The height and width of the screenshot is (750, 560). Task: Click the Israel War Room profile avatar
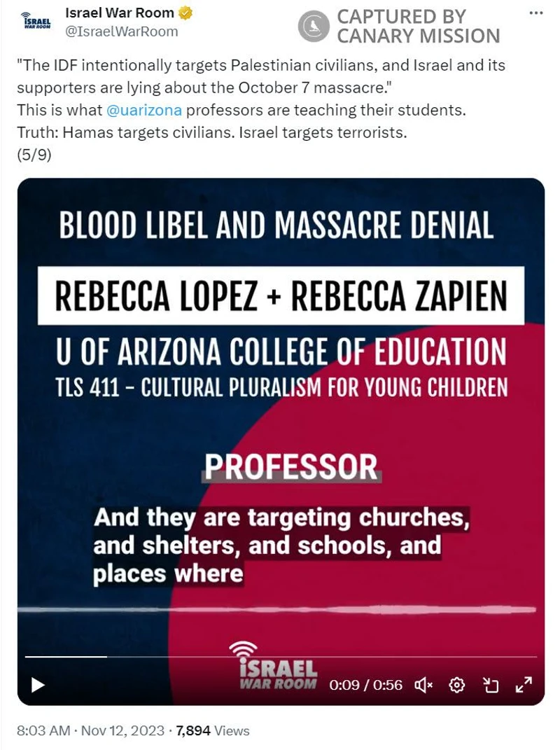[36, 21]
